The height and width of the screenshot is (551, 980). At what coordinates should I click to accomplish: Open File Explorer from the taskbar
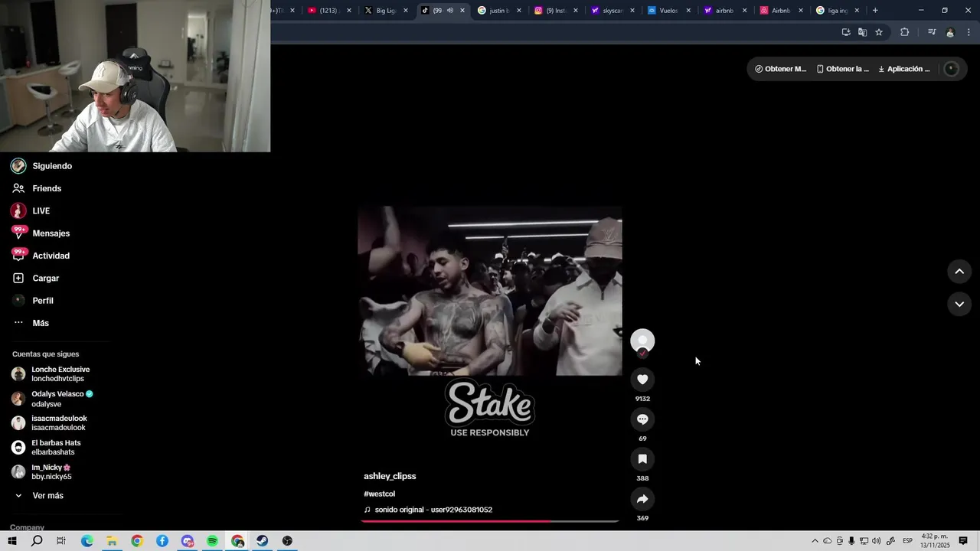coord(112,541)
